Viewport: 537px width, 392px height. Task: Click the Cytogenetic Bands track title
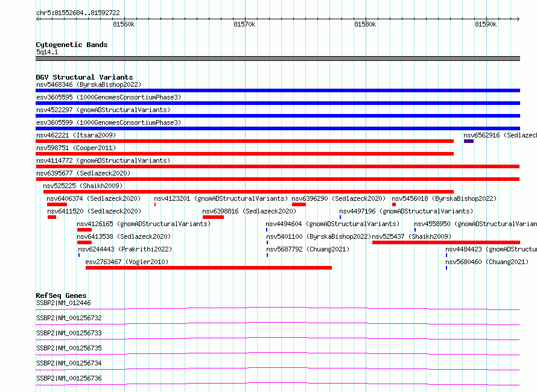pos(72,45)
